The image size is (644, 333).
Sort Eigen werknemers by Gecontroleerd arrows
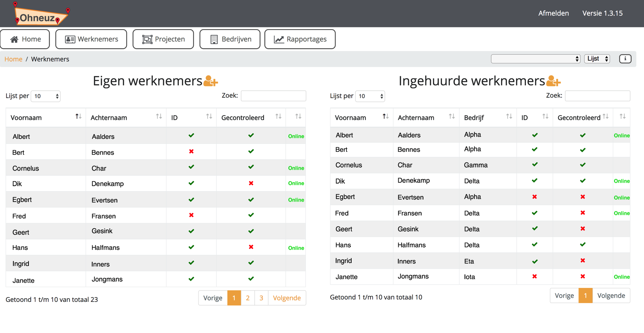click(x=278, y=117)
